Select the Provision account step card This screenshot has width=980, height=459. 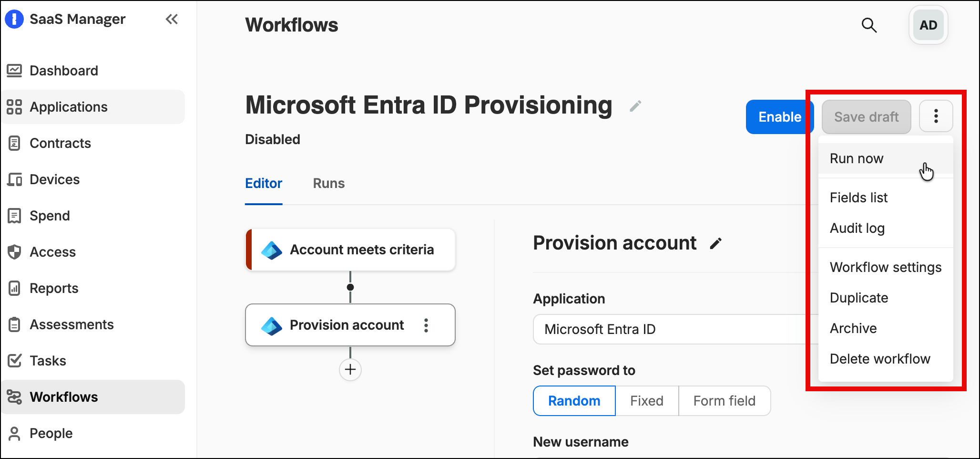tap(350, 325)
